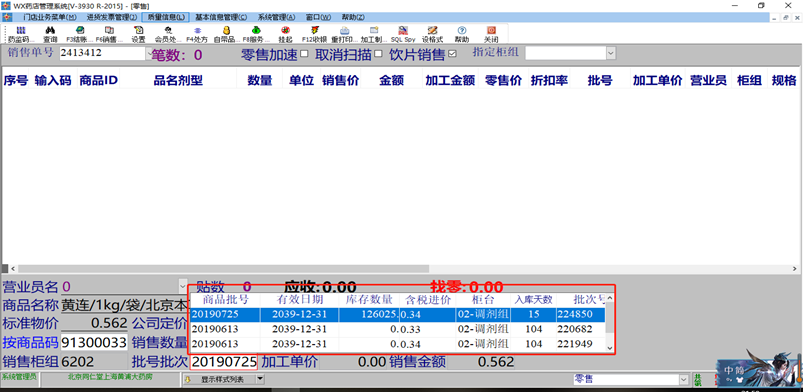This screenshot has height=392, width=803.
Task: Enable the 零售加速 checkbox
Action: (304, 53)
